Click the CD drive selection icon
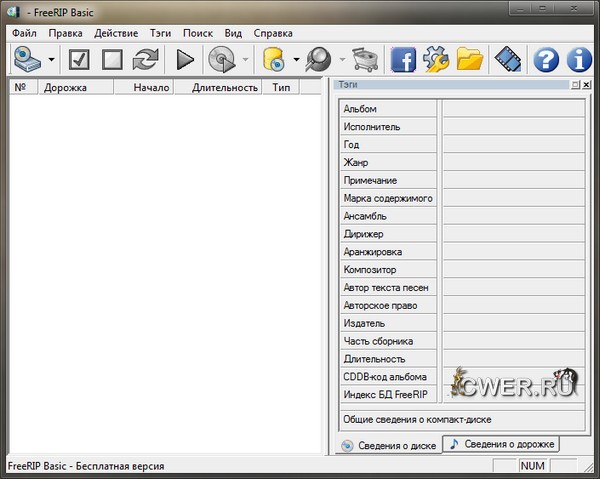Screen dimensions: 600x479 tap(25, 60)
